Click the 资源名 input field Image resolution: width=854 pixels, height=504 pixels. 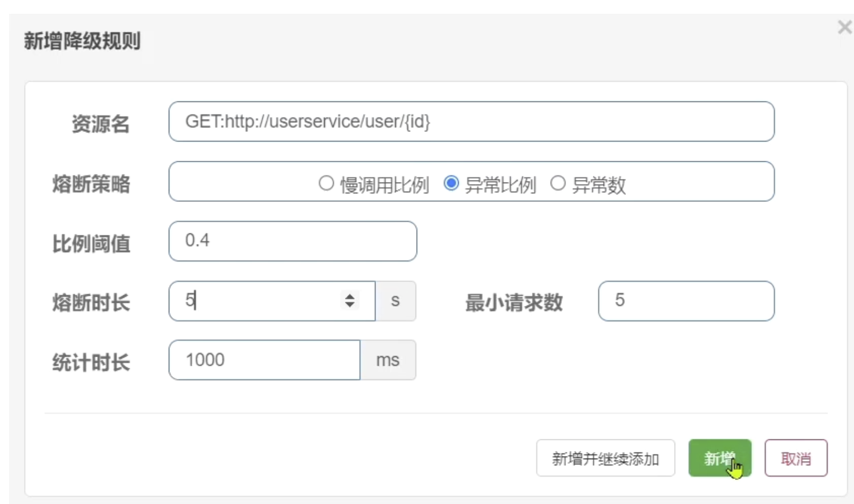coord(471,122)
